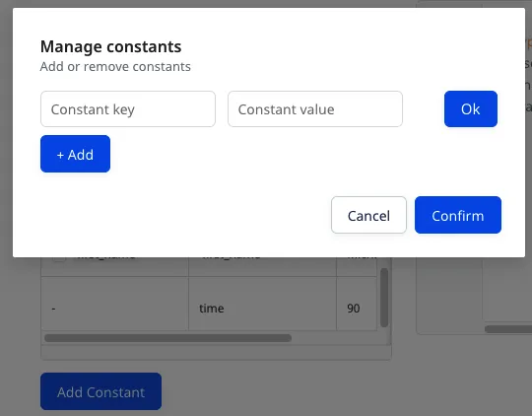Confirm the constants changes
This screenshot has height=416, width=532.
point(458,215)
